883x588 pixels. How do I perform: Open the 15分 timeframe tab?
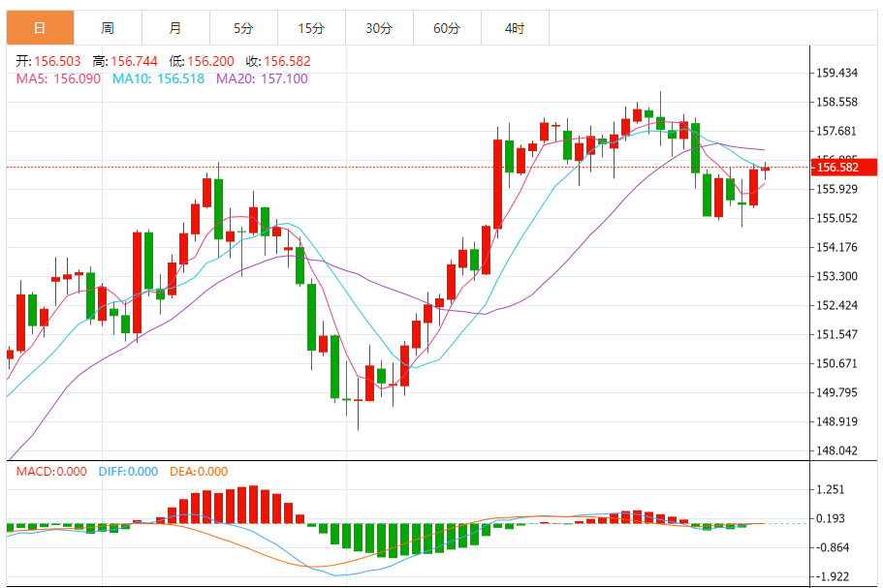tap(311, 27)
